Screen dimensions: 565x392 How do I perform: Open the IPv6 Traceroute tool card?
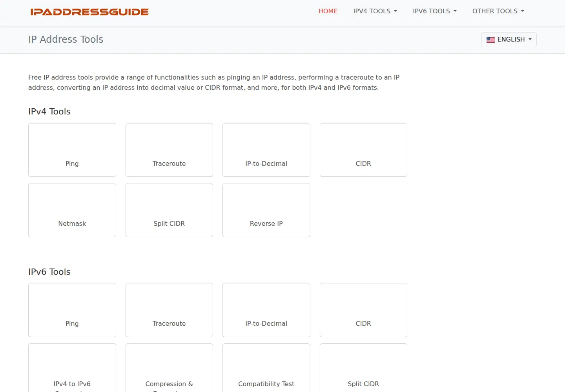[169, 310]
